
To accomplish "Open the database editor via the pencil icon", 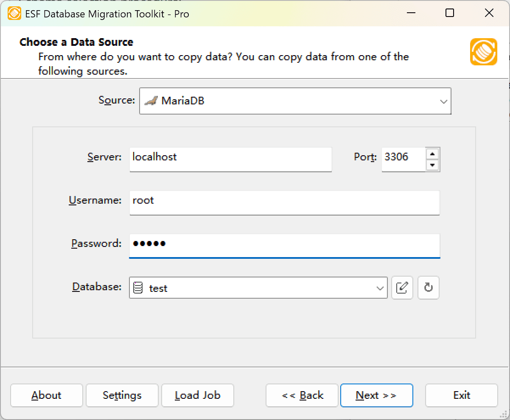I will point(402,288).
